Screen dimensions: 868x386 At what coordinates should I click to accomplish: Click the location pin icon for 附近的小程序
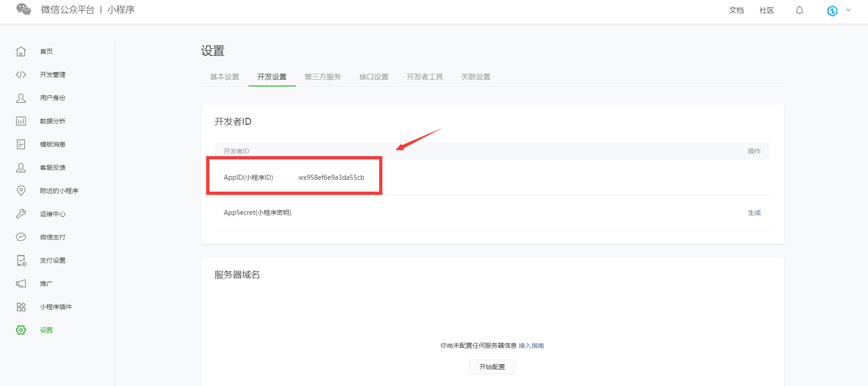tap(21, 191)
